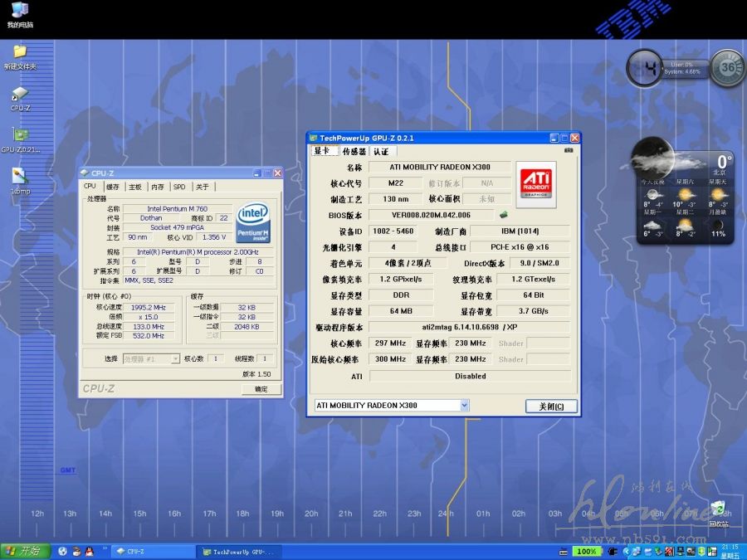The width and height of the screenshot is (747, 560).
Task: Open the 新建文件夹 folder on desktop
Action: 20,53
